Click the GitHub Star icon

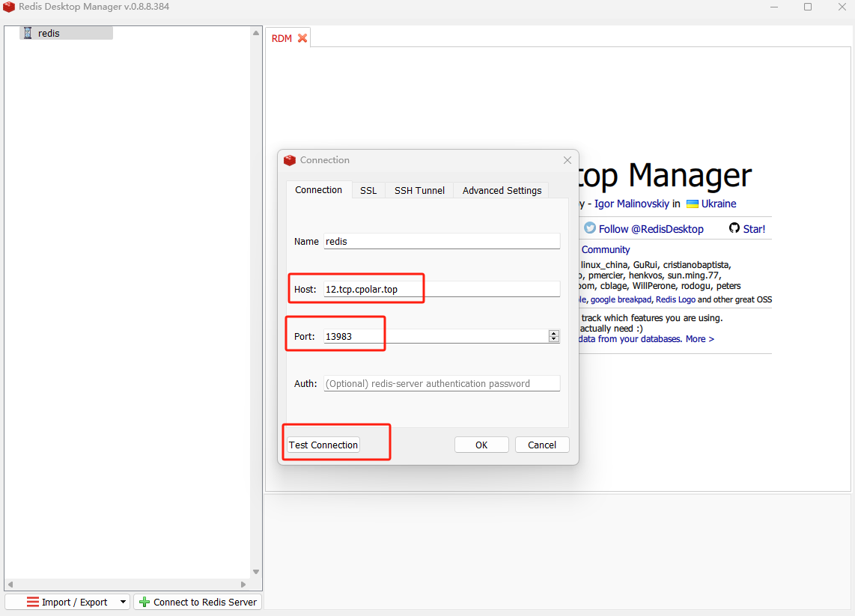(734, 228)
